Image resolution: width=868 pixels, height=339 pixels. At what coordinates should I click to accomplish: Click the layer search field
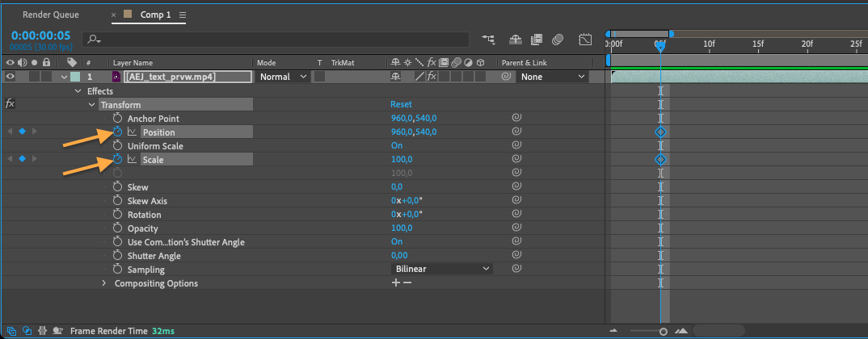click(276, 40)
